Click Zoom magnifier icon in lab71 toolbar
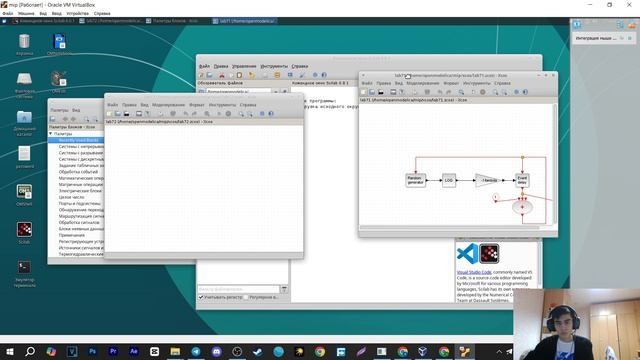640x360 pixels. (x=461, y=92)
